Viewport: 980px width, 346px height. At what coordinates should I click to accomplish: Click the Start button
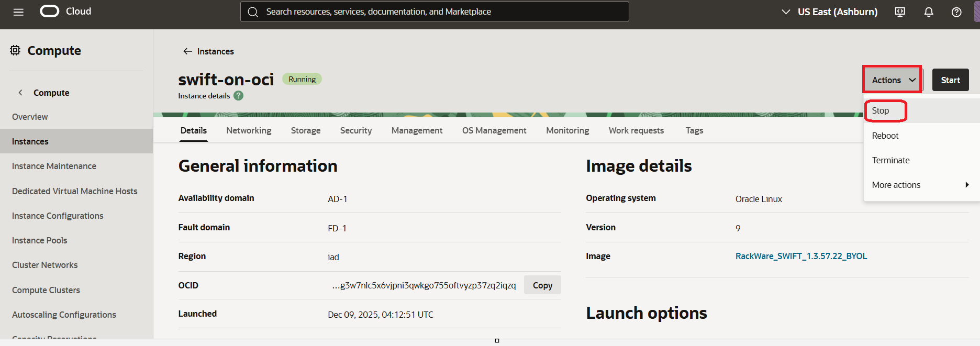[950, 80]
